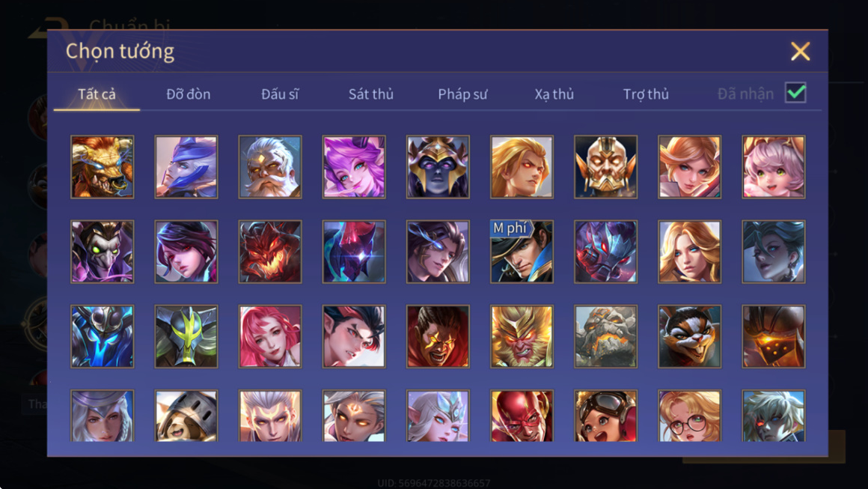The height and width of the screenshot is (489, 868).
Task: Close the 'Chọn tướng' dialog
Action: tap(801, 52)
